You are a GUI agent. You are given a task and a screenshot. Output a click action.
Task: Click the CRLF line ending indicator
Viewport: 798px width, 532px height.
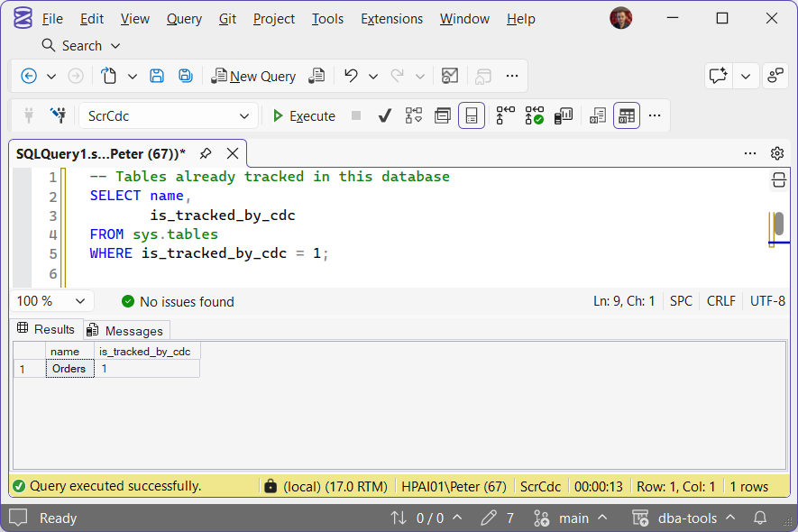tap(720, 301)
